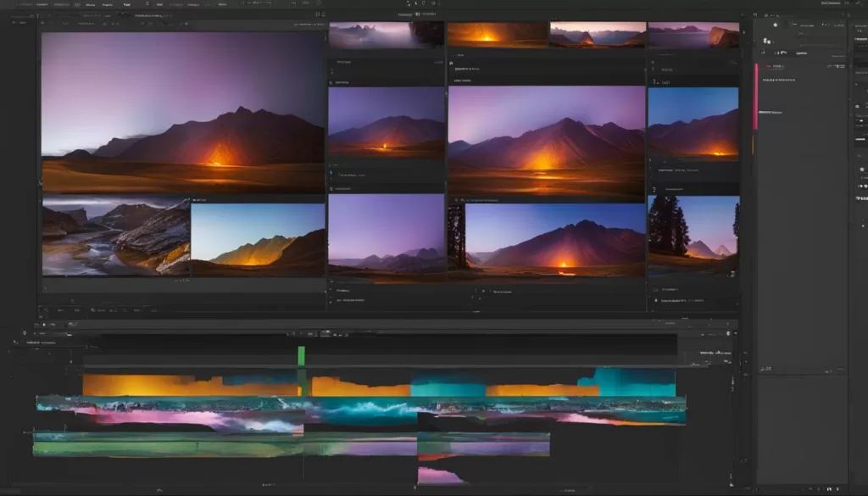Select the orange clip left of the green playhead
The image size is (868, 496).
(189, 386)
